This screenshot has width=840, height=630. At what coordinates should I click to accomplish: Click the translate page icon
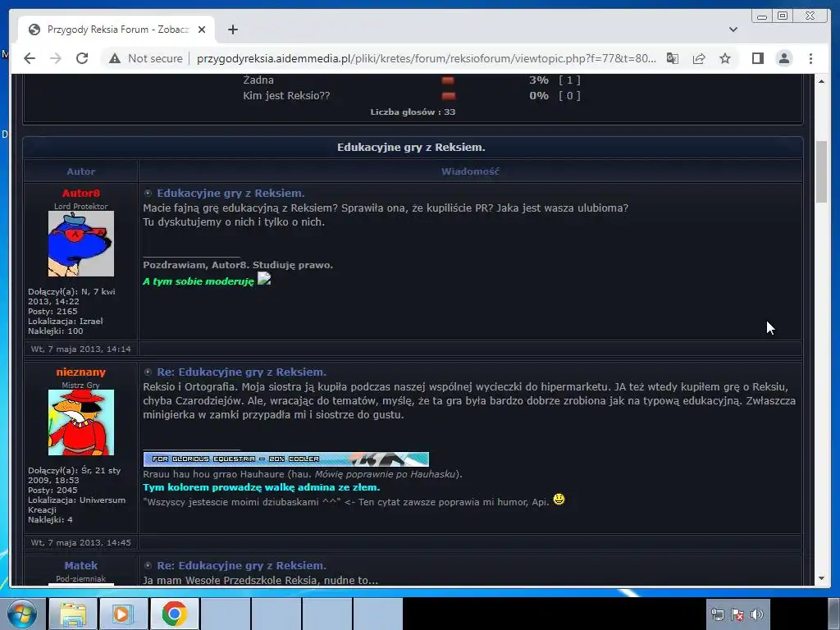673,58
